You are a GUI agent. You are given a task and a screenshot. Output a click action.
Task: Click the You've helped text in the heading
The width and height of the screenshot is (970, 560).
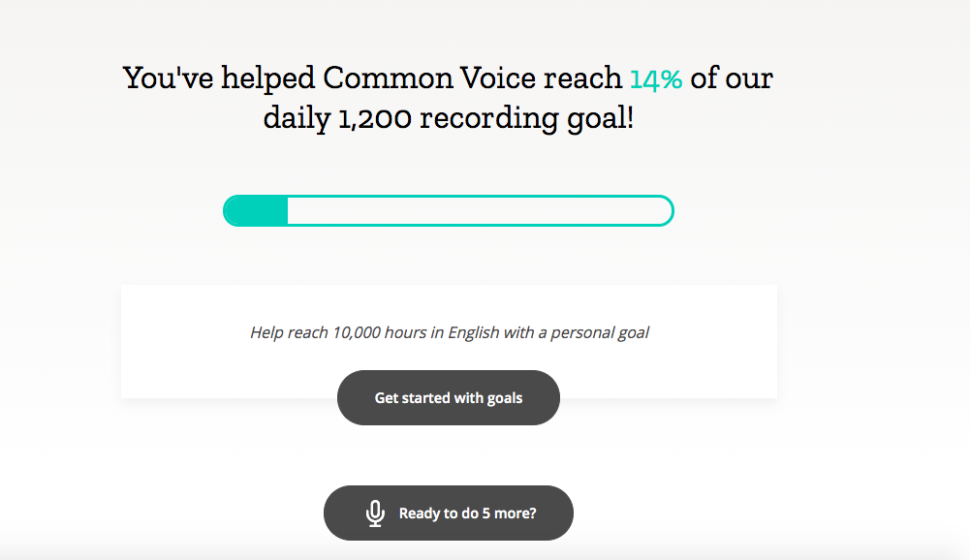[219, 78]
